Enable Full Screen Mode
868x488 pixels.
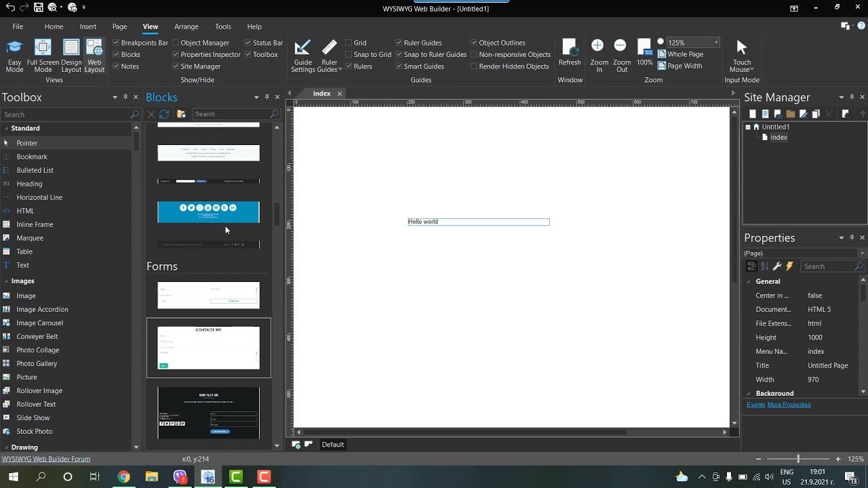coord(43,56)
